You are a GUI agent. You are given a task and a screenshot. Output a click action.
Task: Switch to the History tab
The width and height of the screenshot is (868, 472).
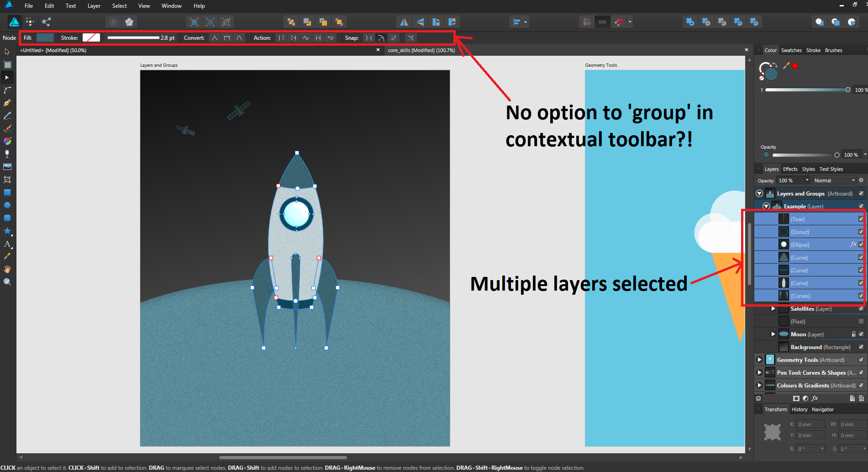coord(800,409)
